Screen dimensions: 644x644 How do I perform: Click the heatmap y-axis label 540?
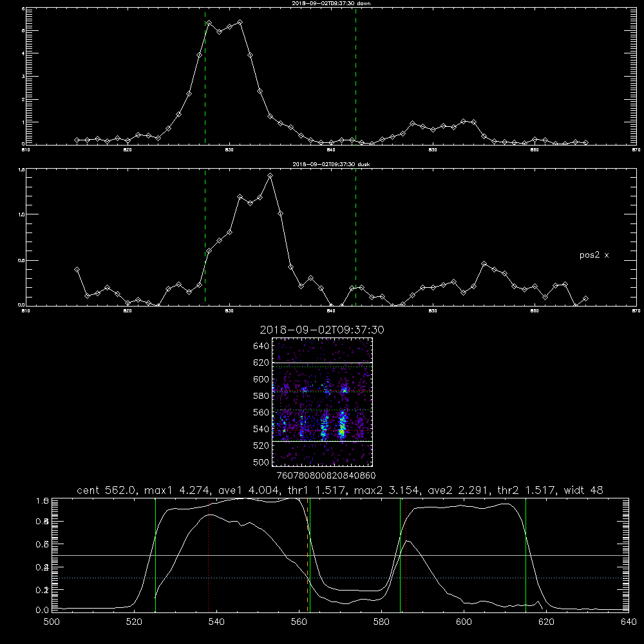click(261, 429)
